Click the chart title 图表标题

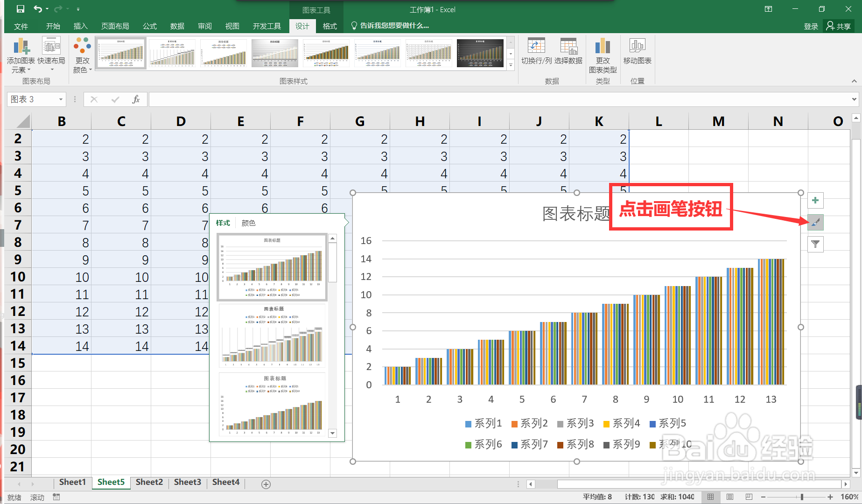pyautogui.click(x=576, y=214)
